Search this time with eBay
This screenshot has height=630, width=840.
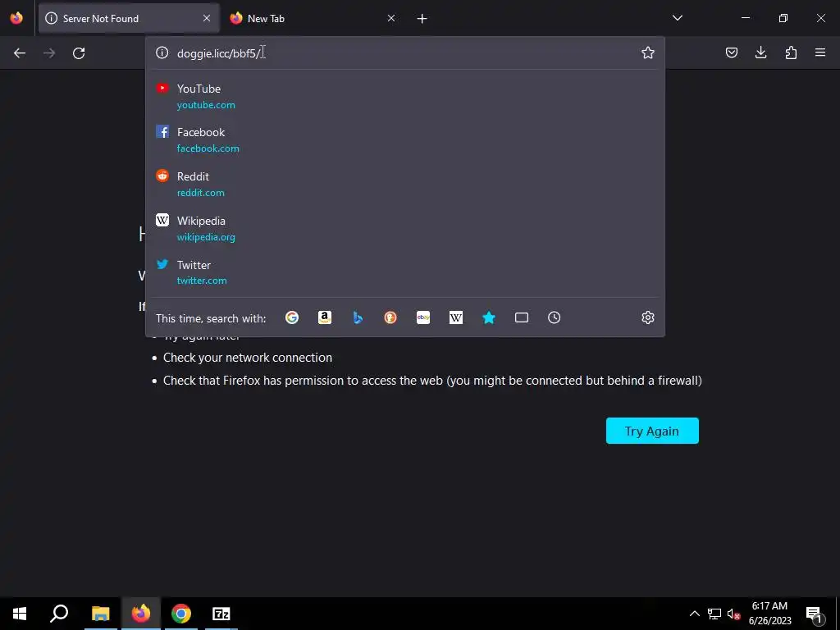pyautogui.click(x=423, y=317)
